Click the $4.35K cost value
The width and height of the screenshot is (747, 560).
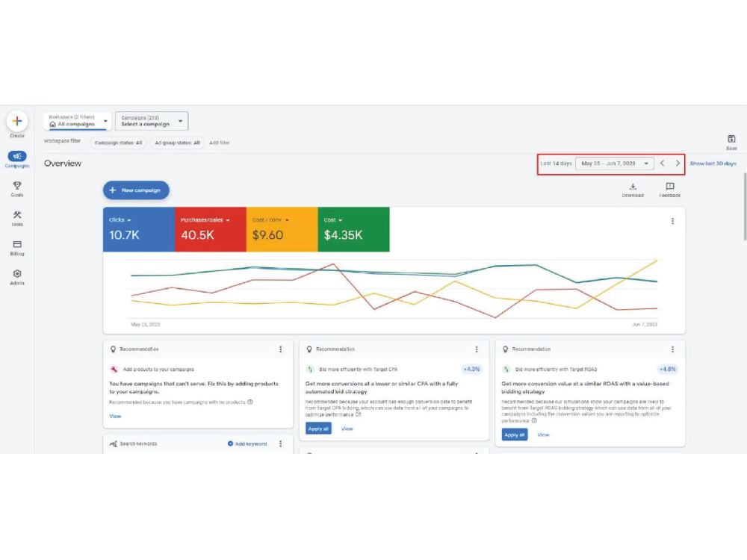point(343,234)
